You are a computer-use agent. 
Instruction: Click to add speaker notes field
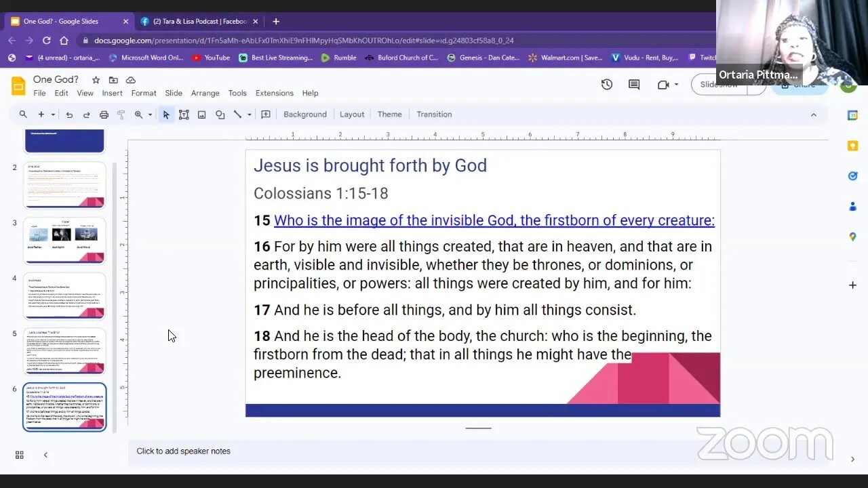(477, 451)
